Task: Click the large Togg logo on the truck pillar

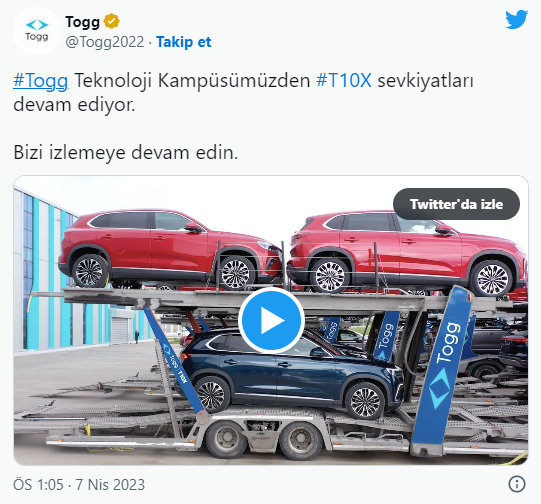Action: (x=444, y=366)
